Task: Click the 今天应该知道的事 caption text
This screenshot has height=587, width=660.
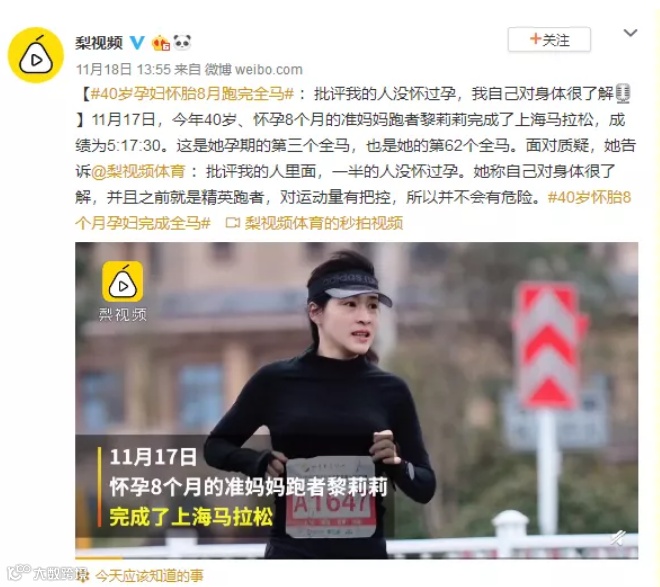Action: click(149, 576)
